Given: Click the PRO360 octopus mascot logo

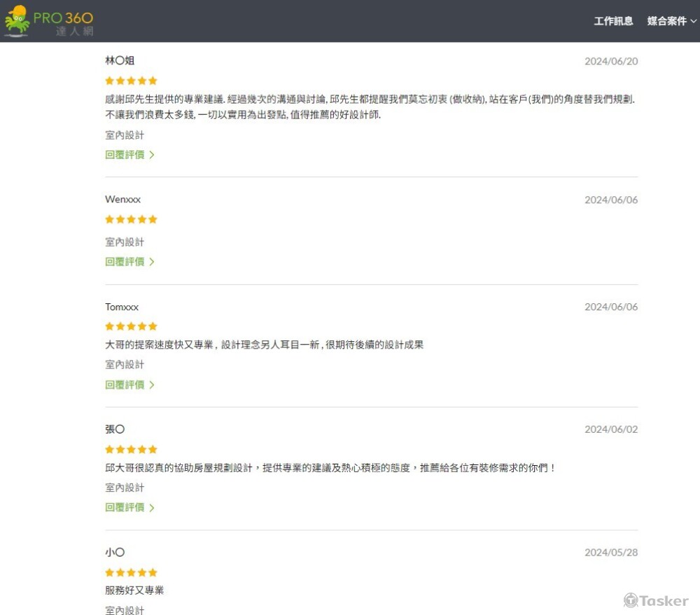Looking at the screenshot, I should [x=17, y=21].
